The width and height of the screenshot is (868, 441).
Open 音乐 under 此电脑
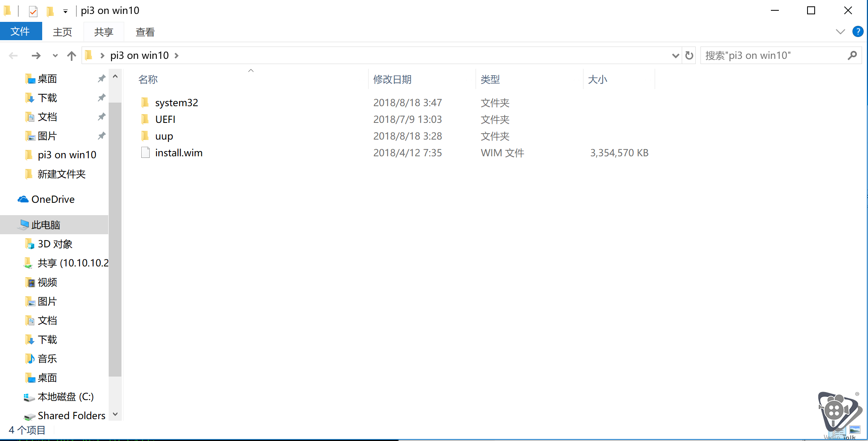47,358
